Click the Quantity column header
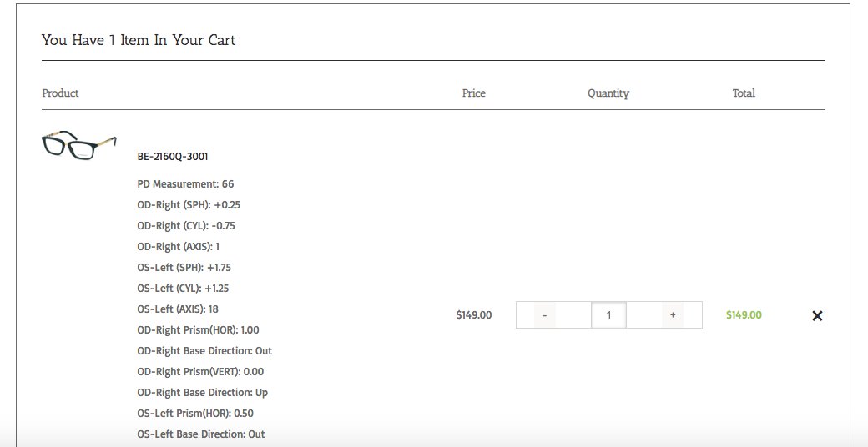The height and width of the screenshot is (447, 868). (608, 93)
